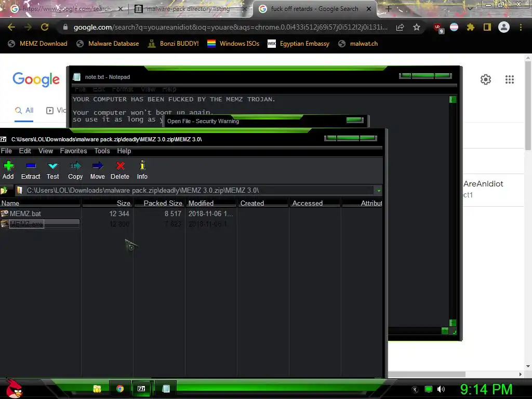Share this page via address bar icon
532x399 pixels.
click(x=400, y=28)
